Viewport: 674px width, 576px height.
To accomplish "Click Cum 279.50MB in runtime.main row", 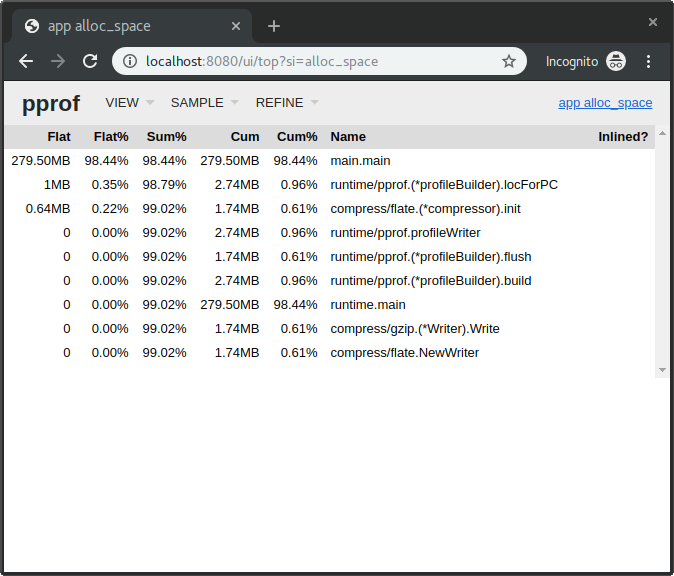I will coord(230,305).
